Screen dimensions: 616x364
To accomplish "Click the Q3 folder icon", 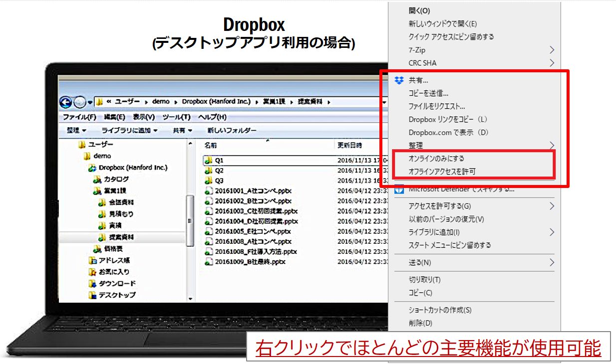I will [209, 181].
